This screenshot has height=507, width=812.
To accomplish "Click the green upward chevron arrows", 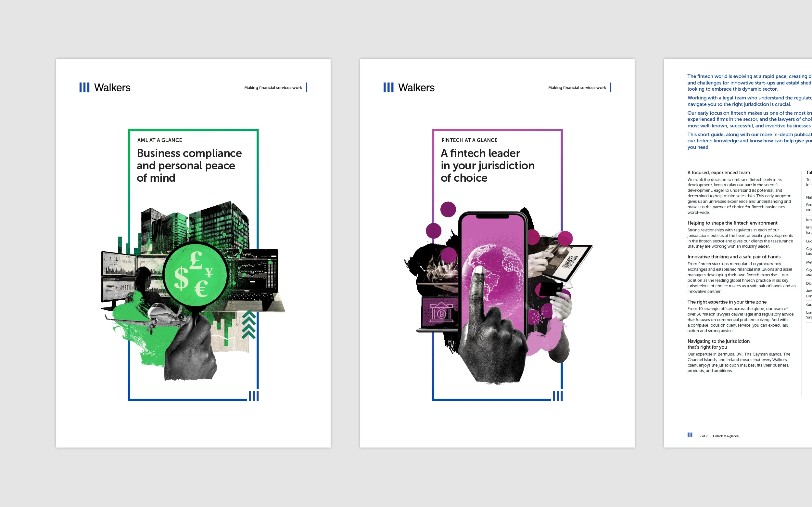I will 249,325.
